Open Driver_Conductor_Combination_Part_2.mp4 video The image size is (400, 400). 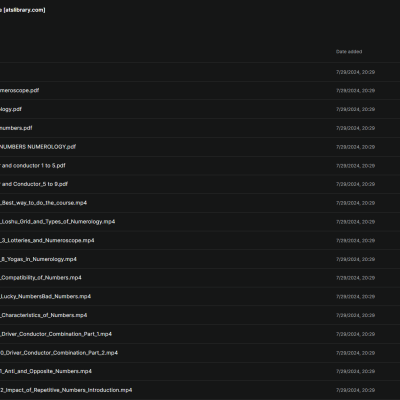coord(59,353)
